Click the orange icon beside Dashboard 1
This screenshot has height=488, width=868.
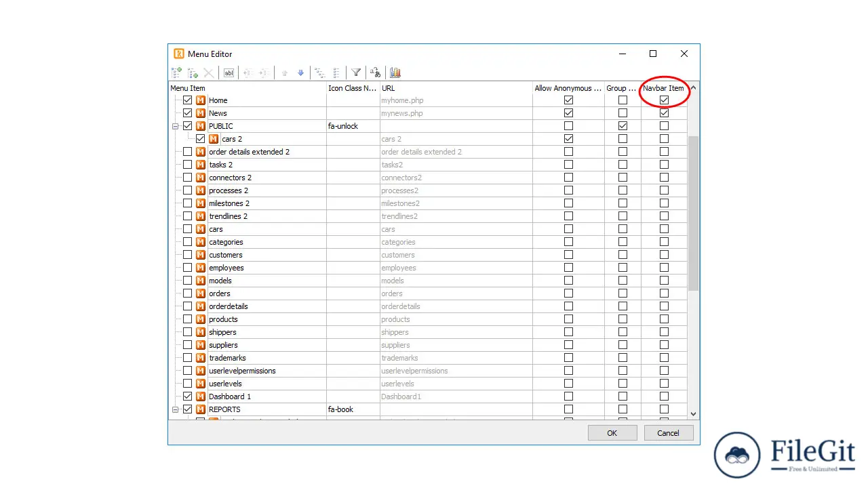[x=201, y=396]
